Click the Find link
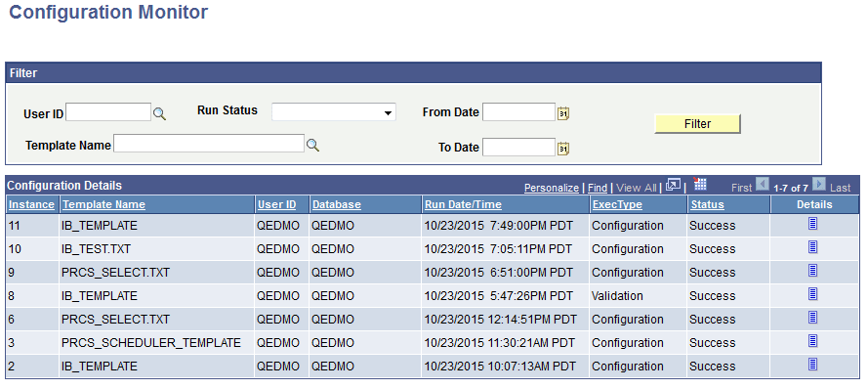Screen dimensions: 868x389 pyautogui.click(x=598, y=188)
